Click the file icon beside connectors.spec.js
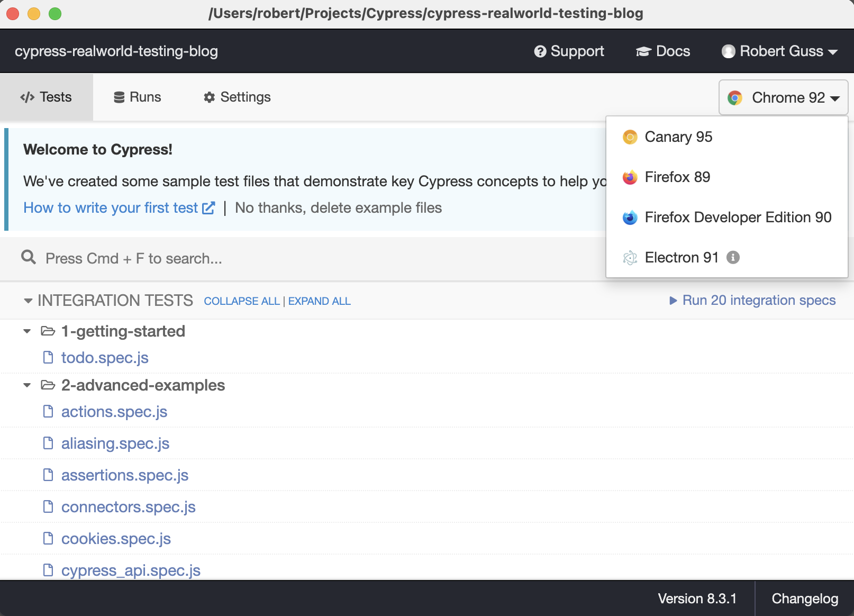 pos(48,507)
